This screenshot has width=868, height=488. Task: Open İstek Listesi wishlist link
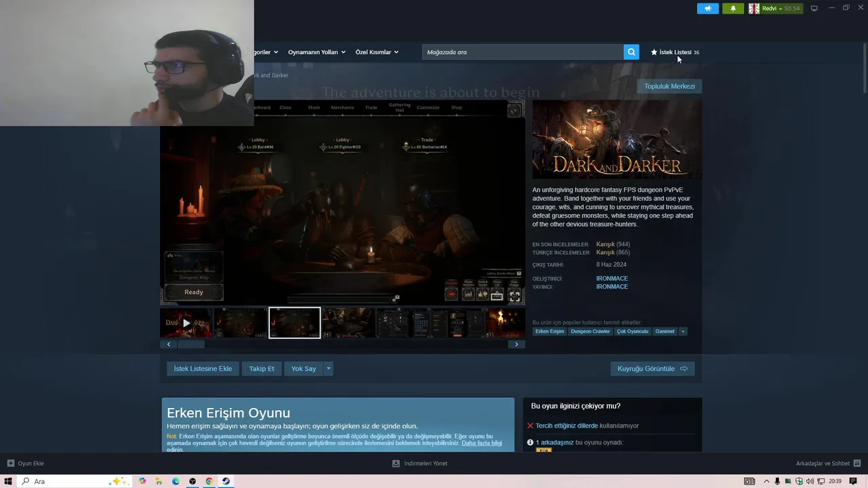tap(675, 52)
